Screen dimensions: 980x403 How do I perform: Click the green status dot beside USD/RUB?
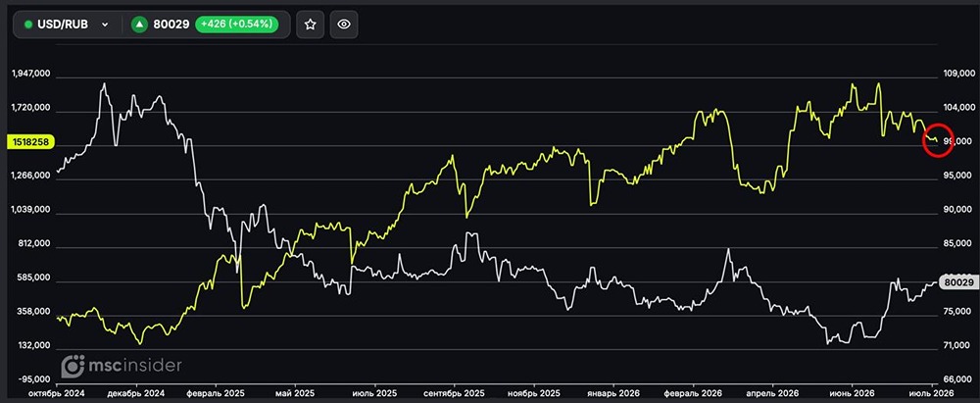[27, 25]
